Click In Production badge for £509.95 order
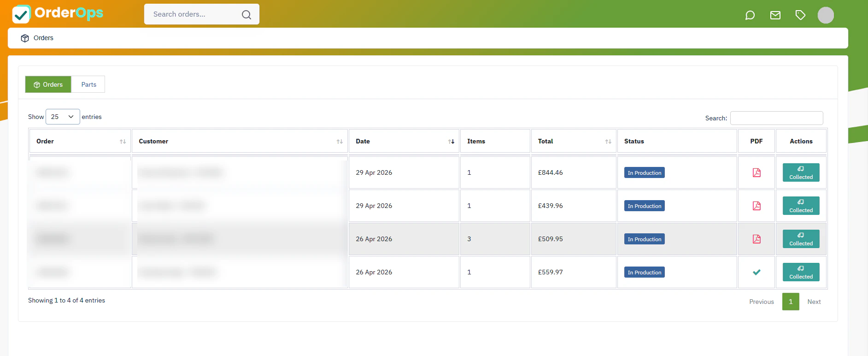Viewport: 868px width, 356px height. tap(644, 239)
